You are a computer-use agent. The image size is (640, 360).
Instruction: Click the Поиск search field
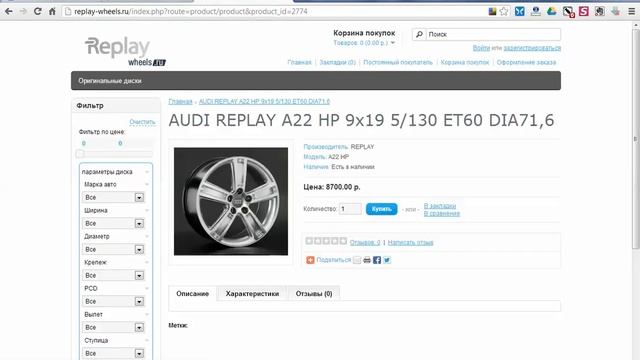pos(493,34)
